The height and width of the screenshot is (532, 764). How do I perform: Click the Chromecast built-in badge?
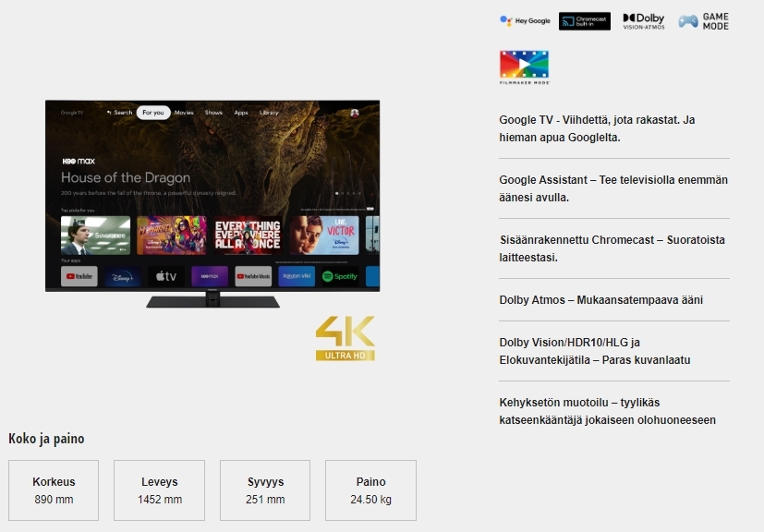(x=584, y=20)
